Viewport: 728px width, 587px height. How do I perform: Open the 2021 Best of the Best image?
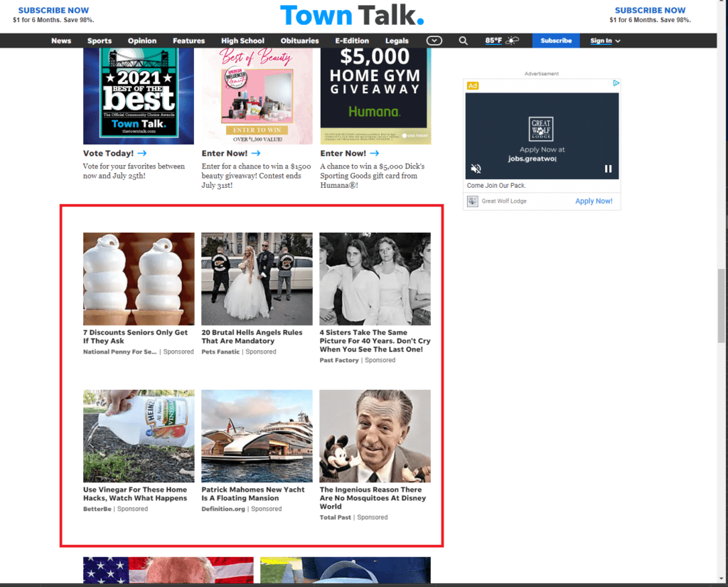tap(139, 96)
